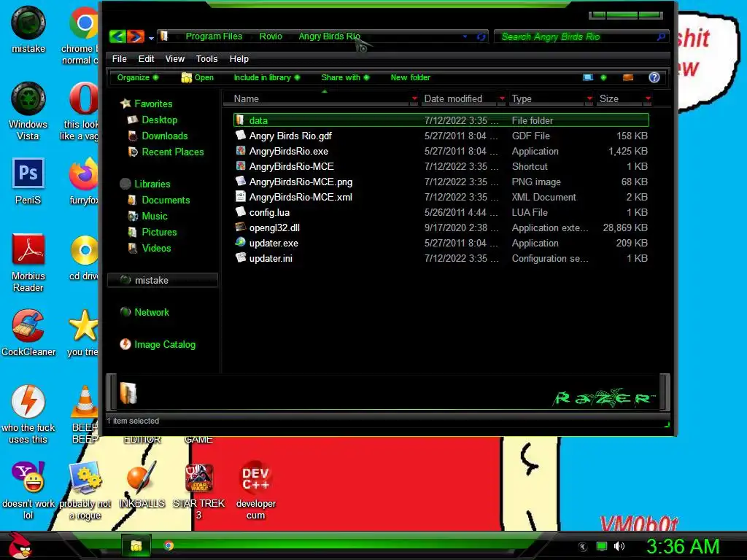Image resolution: width=747 pixels, height=560 pixels.
Task: Go forward with the orange Forward arrow
Action: point(136,36)
